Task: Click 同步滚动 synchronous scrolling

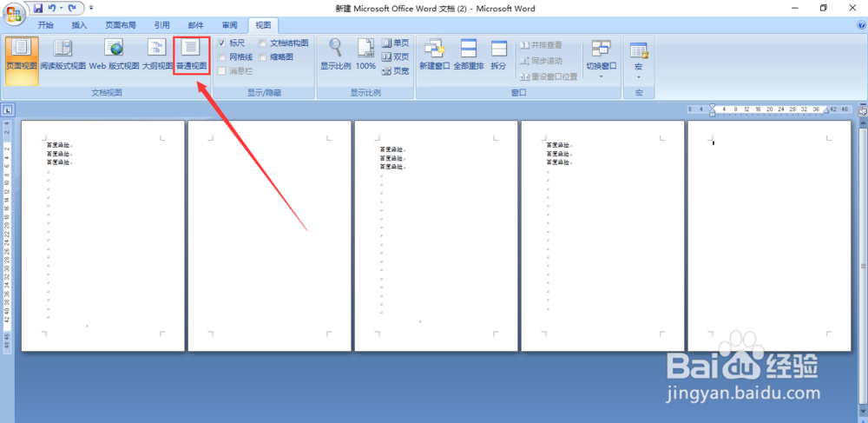Action: 540,60
